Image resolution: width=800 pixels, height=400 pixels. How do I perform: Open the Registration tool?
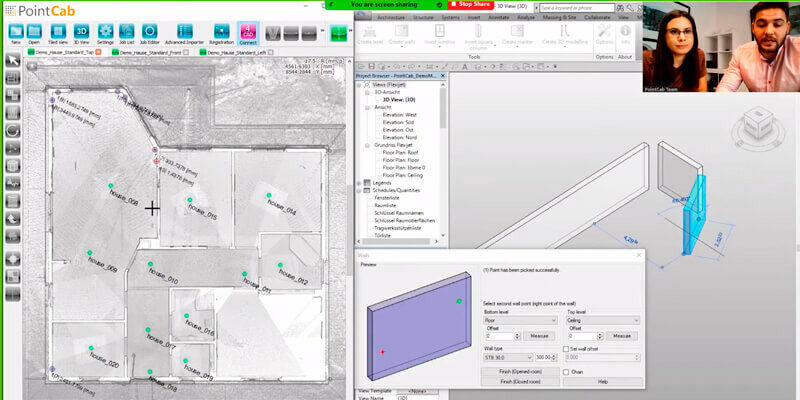(x=221, y=32)
